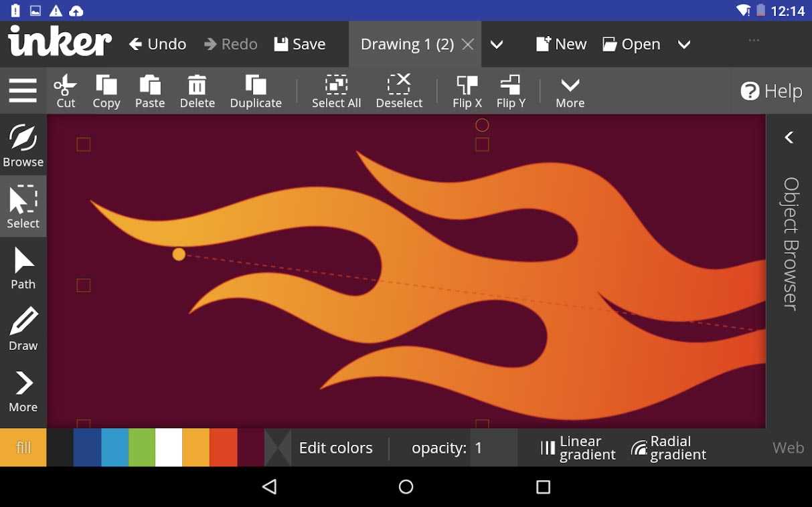Click the Deselect icon
The height and width of the screenshot is (507, 812).
point(399,86)
